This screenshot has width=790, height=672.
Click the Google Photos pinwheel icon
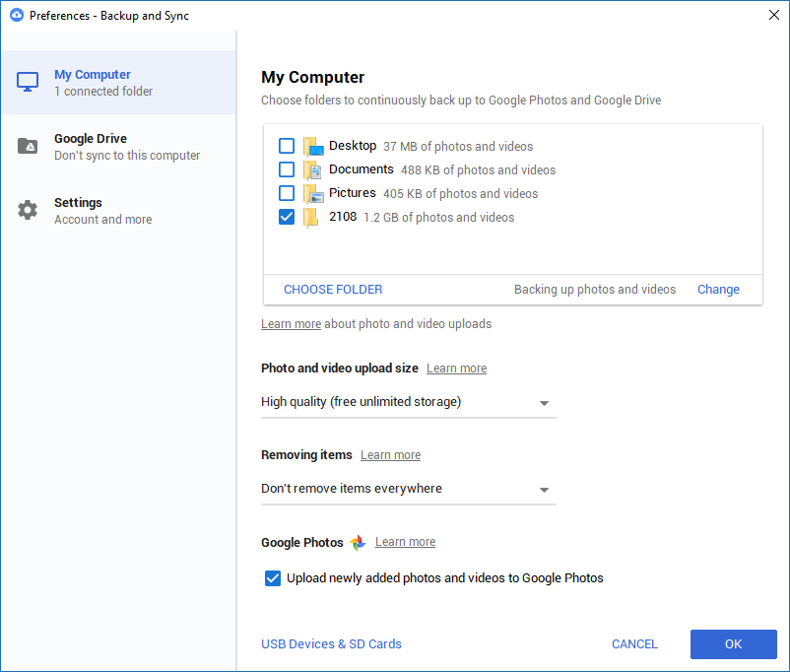pos(358,543)
